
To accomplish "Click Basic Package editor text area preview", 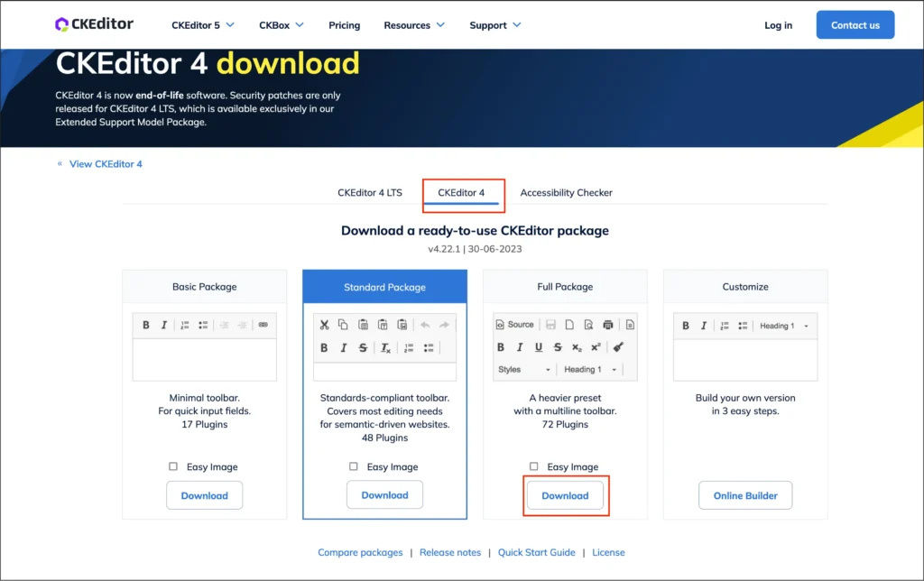I will pyautogui.click(x=205, y=359).
